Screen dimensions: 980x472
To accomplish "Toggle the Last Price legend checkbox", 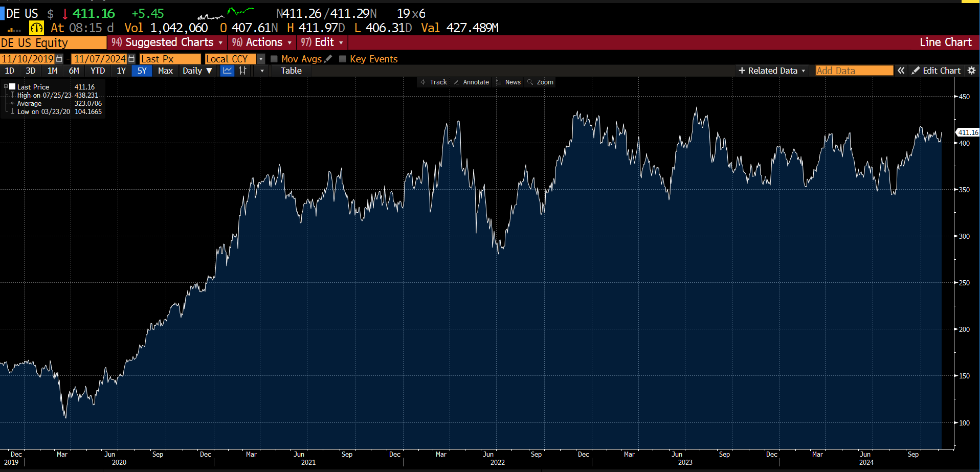I will pyautogui.click(x=12, y=87).
